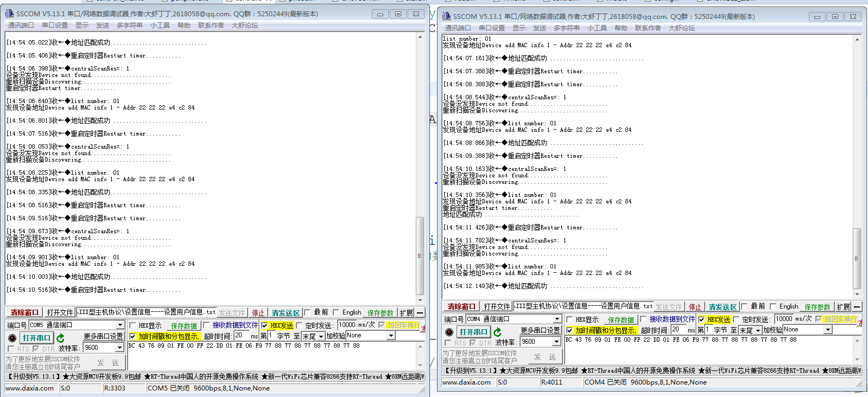Viewport: 868px width, 397px height.
Task: Click the red port status indicator in COM5 window
Action: pos(12,338)
